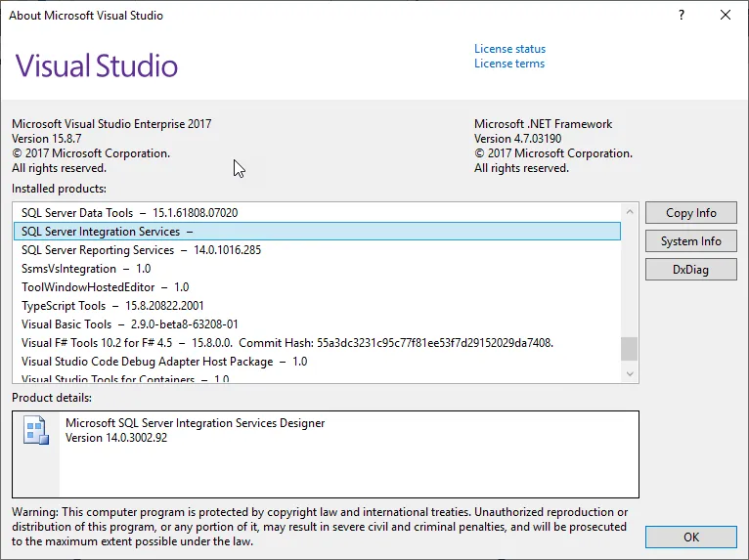Image resolution: width=749 pixels, height=560 pixels.
Task: Click the Microsoft SQL Server Integration Services Designer text
Action: click(195, 423)
